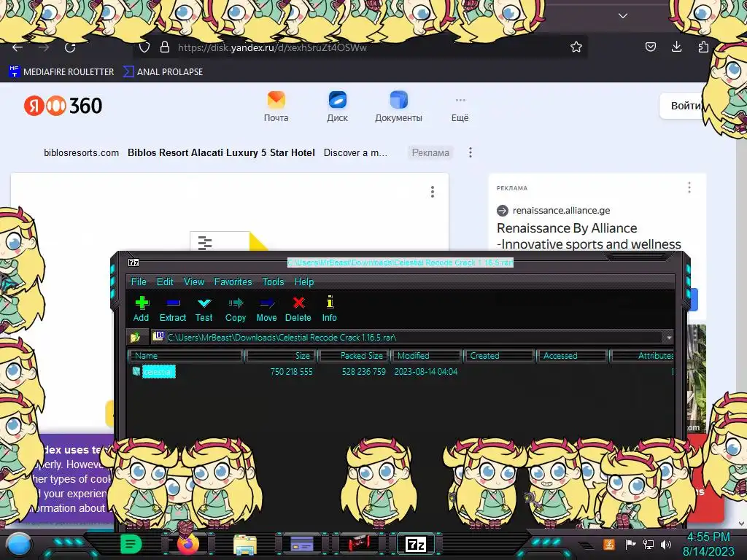
Task: Click the shield tracking protection icon
Action: pyautogui.click(x=144, y=47)
